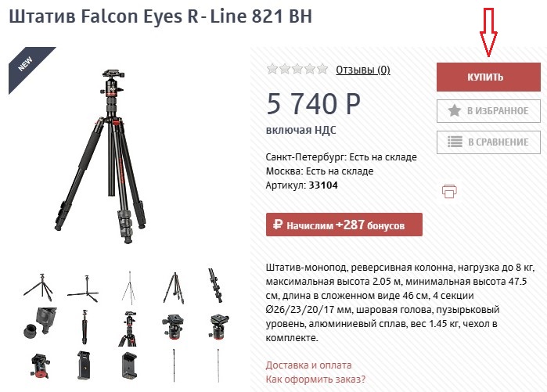Select the folded red-black tripod thumbnail
The height and width of the screenshot is (392, 547).
81,329
